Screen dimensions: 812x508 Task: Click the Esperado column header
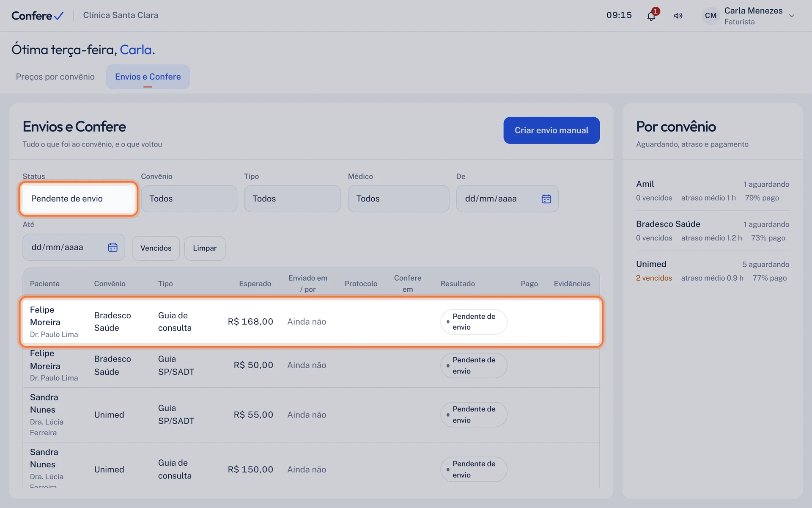pos(255,284)
